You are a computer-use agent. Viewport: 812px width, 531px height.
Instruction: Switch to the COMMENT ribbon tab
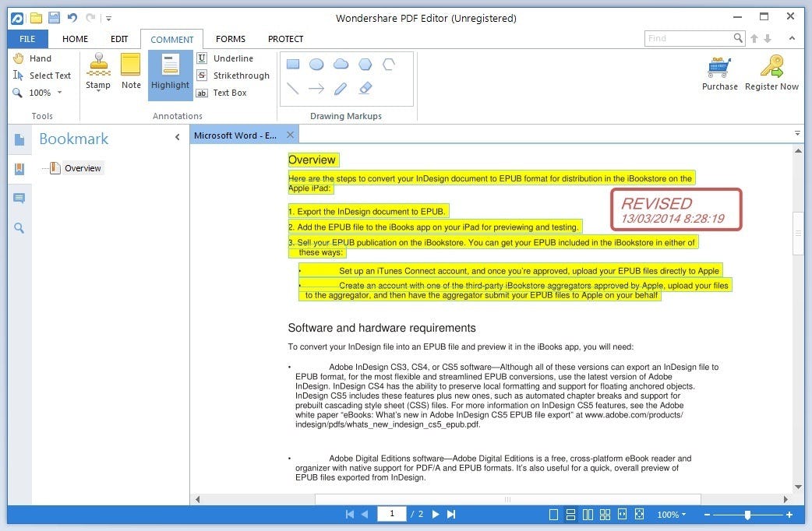tap(172, 40)
